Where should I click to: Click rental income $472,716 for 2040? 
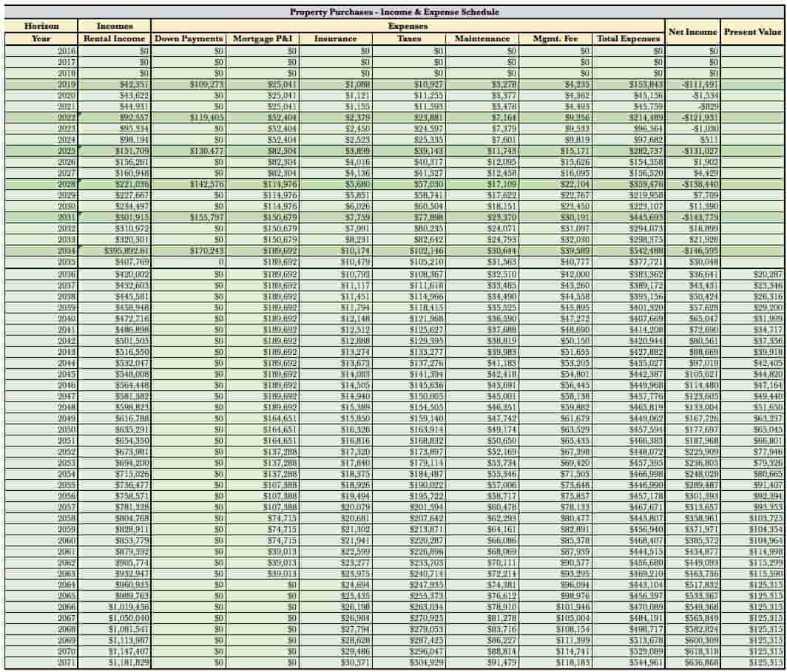[x=115, y=319]
